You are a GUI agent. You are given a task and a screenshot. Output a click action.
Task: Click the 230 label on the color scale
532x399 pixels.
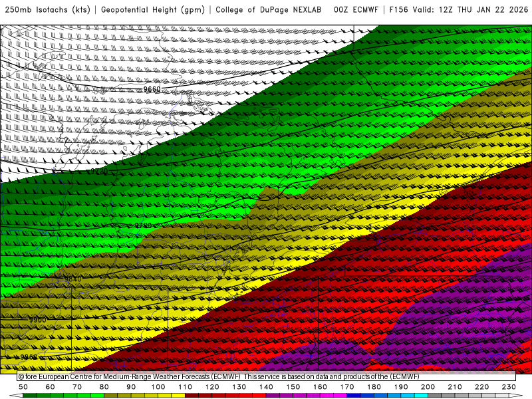tap(509, 387)
